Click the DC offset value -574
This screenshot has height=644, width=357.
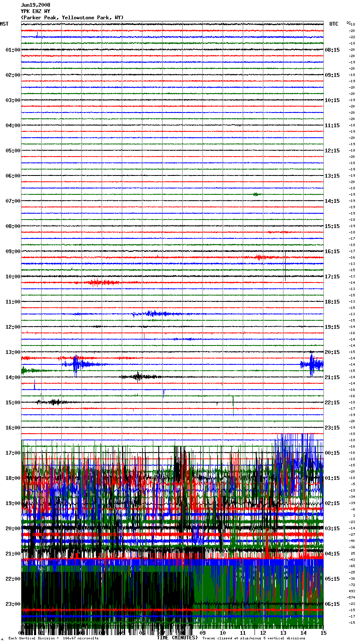pyautogui.click(x=351, y=597)
